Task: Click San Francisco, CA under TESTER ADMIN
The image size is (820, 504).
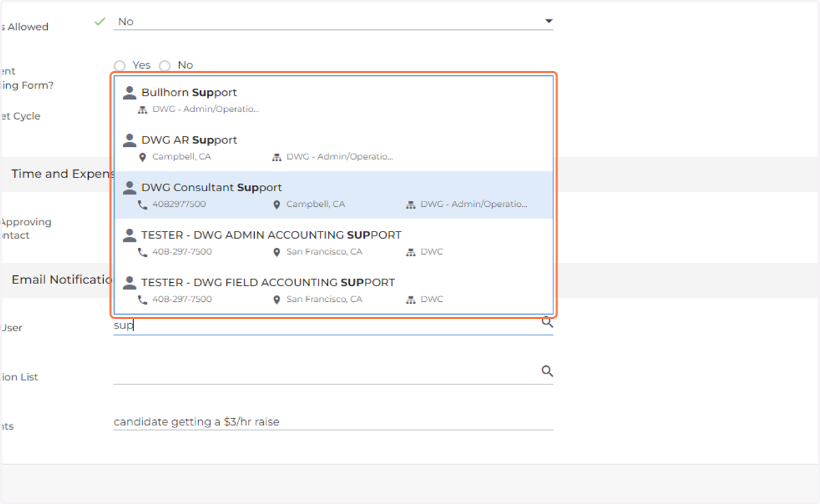Action: click(325, 252)
